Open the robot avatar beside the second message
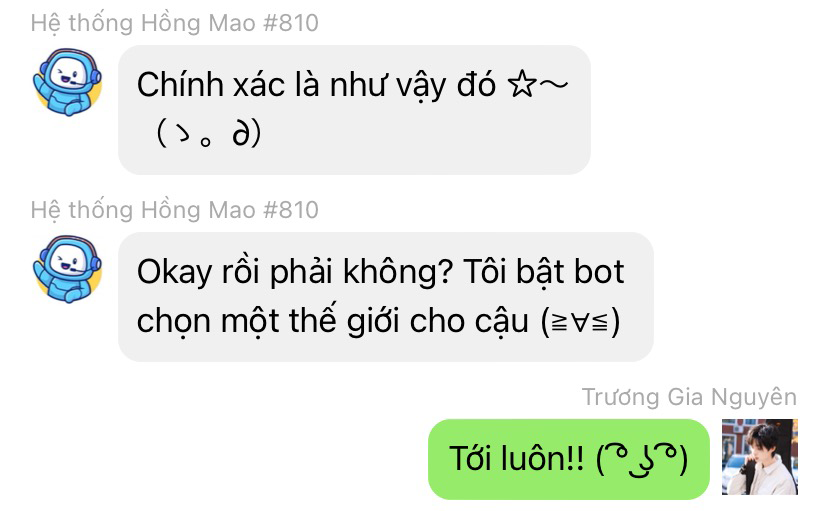The width and height of the screenshot is (828, 511). 68,269
